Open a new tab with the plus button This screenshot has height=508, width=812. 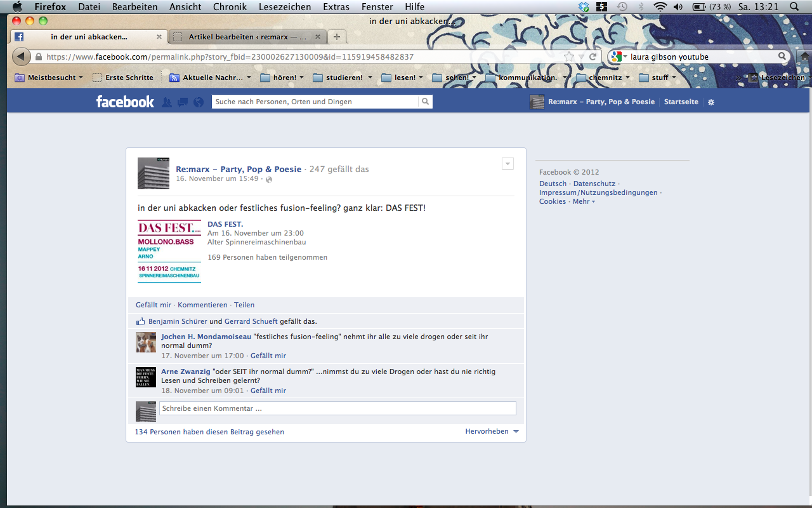[337, 37]
